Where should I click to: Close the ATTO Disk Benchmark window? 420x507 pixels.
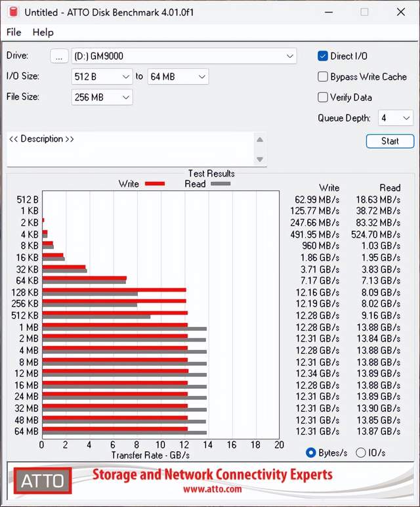[x=401, y=12]
